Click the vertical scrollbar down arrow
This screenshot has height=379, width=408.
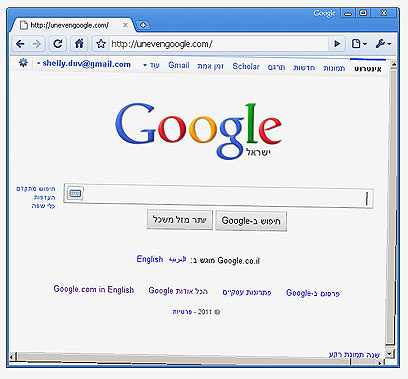click(x=390, y=353)
